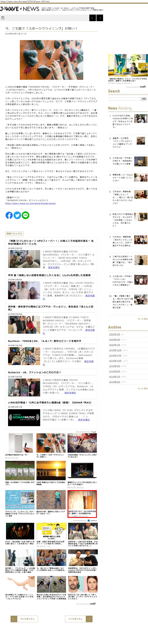Click もっと見る under News Ranking
148x644 pixels.
[142, 319]
